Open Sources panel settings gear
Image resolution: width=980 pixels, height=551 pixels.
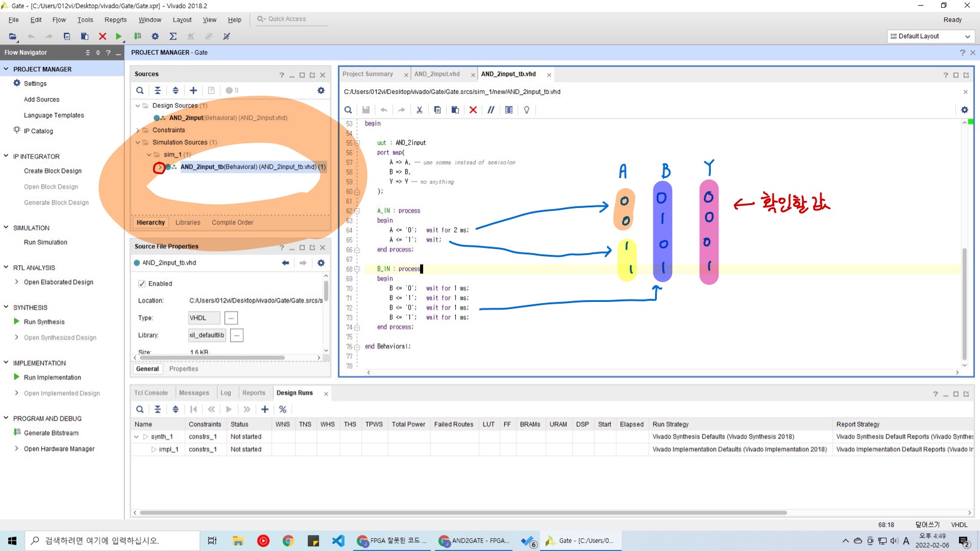(x=321, y=90)
